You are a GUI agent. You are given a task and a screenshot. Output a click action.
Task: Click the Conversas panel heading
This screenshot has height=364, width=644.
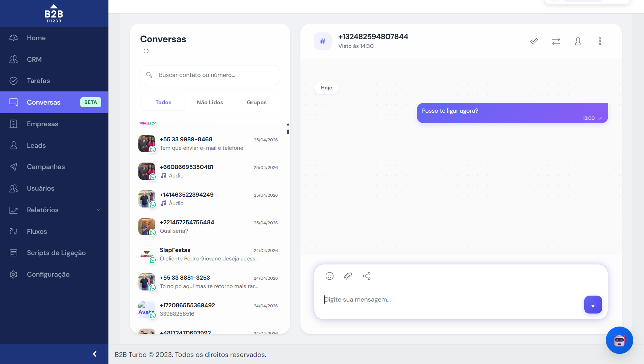[163, 39]
